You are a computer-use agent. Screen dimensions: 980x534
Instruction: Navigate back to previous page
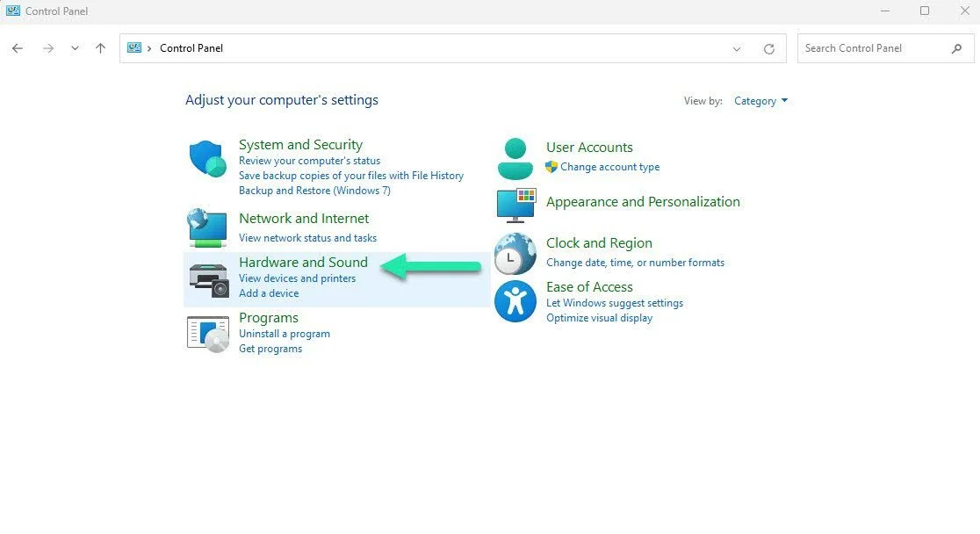18,48
